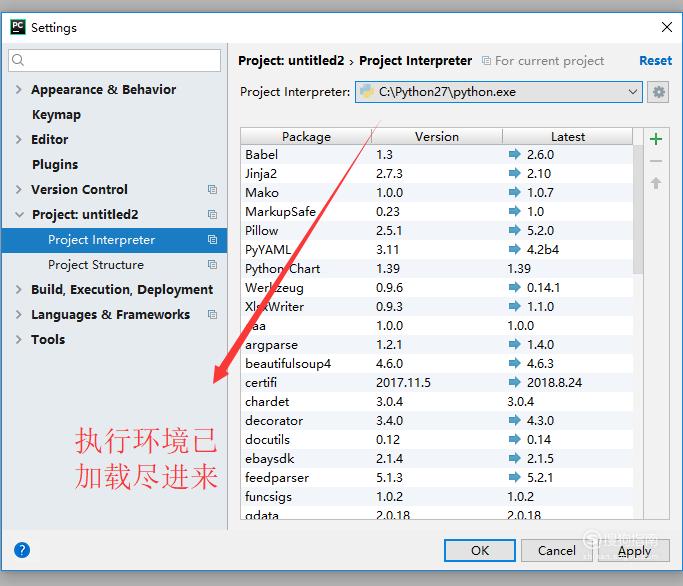Click the minus uninstall package icon
Viewport: 683px width, 586px height.
tap(656, 161)
